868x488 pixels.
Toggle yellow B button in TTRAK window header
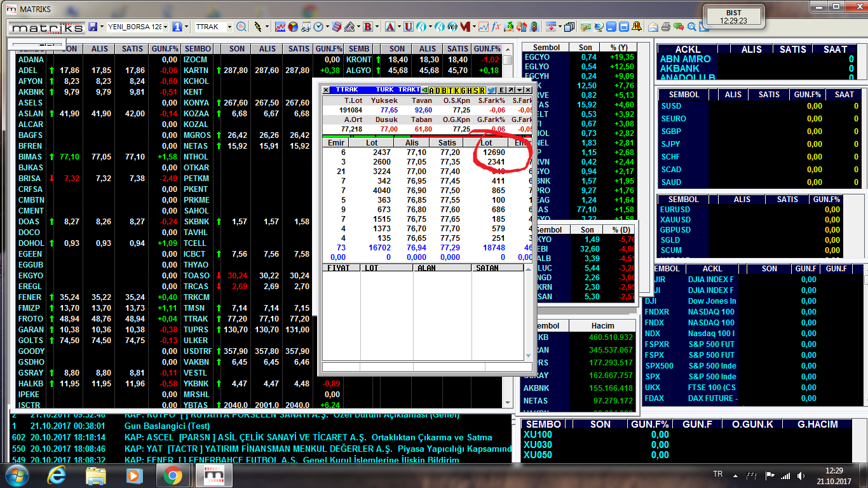pyautogui.click(x=444, y=90)
